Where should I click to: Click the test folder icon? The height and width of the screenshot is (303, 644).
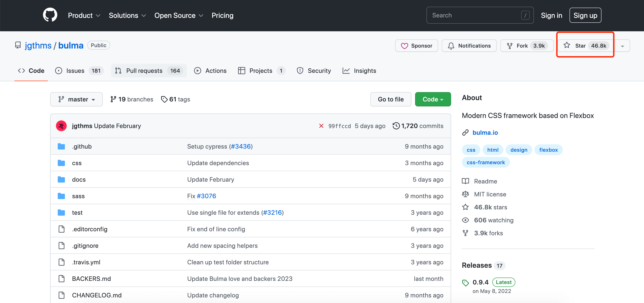[x=61, y=213]
